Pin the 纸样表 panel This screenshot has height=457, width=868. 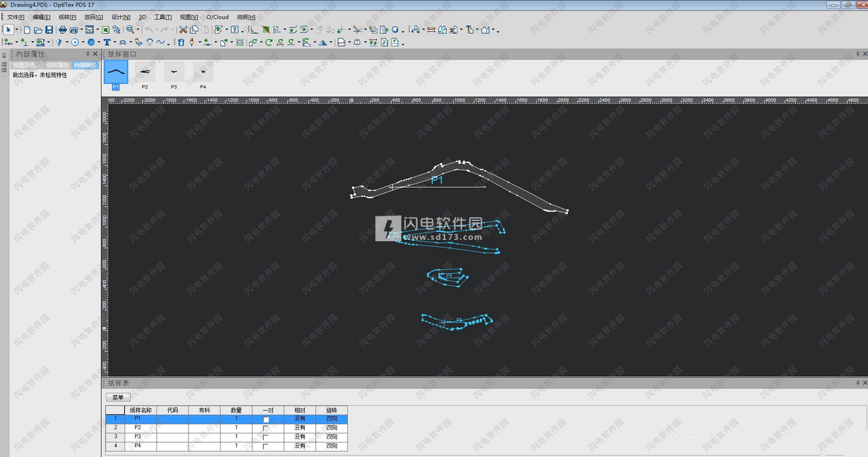click(x=858, y=383)
